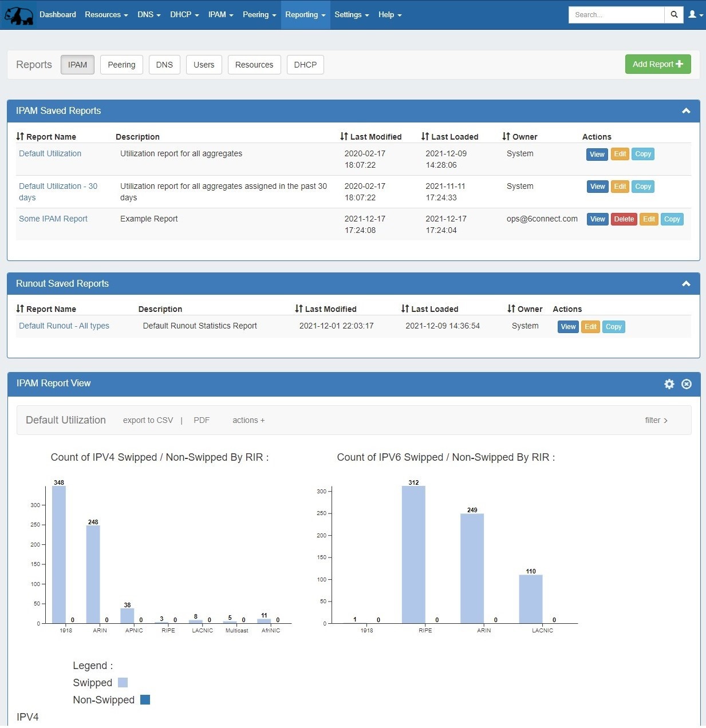The width and height of the screenshot is (706, 728).
Task: Close the IPAM Report View panel
Action: pyautogui.click(x=687, y=384)
